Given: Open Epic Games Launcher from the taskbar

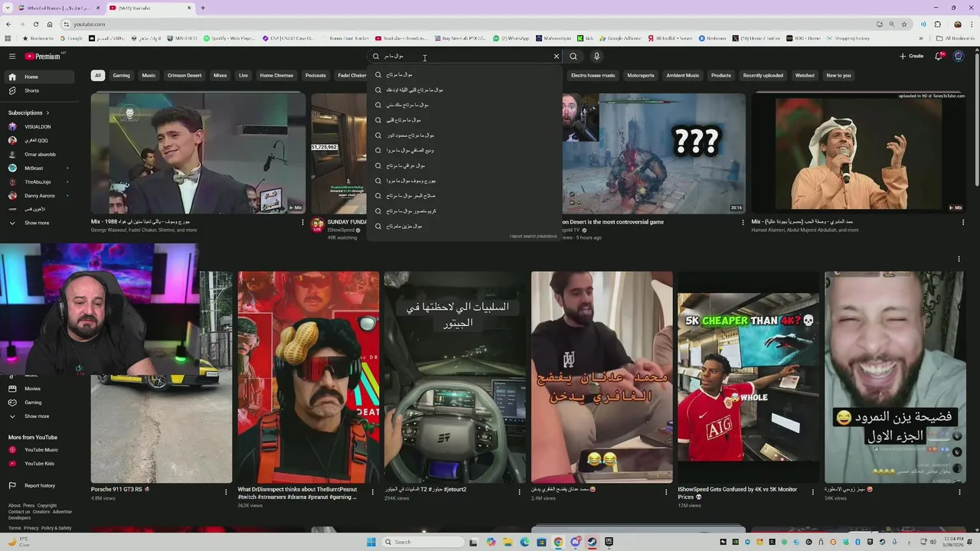Looking at the screenshot, I should coord(609,542).
